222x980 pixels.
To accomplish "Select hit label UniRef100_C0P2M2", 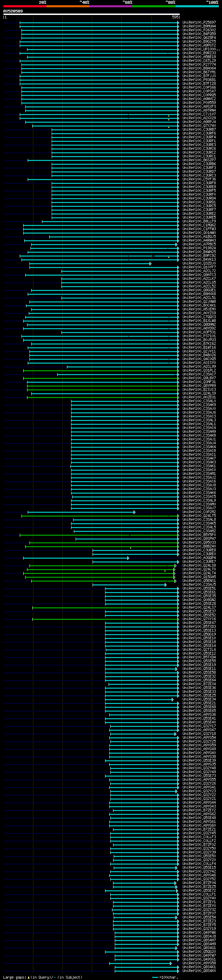I will click(x=199, y=512).
